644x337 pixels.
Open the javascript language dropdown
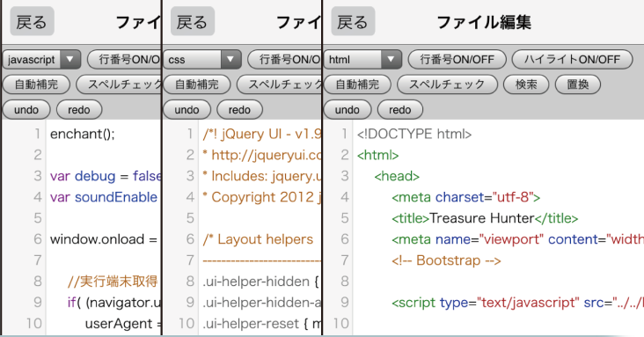click(42, 60)
